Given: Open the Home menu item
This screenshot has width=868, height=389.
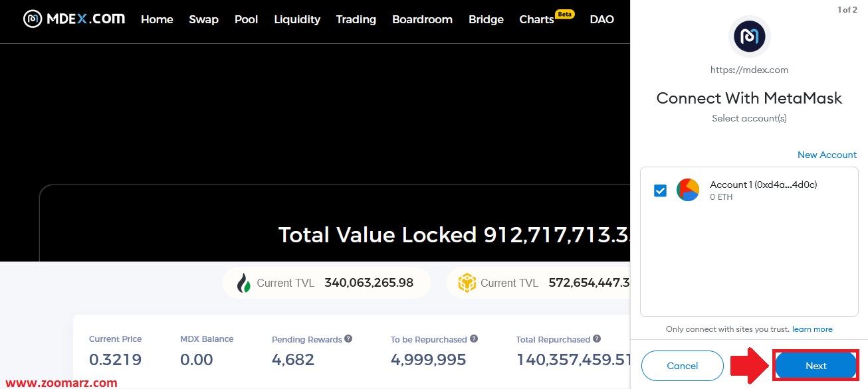Looking at the screenshot, I should tap(157, 19).
